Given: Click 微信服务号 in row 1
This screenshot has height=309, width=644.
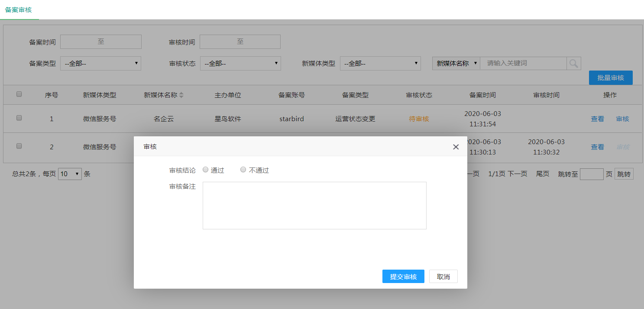Looking at the screenshot, I should 100,119.
